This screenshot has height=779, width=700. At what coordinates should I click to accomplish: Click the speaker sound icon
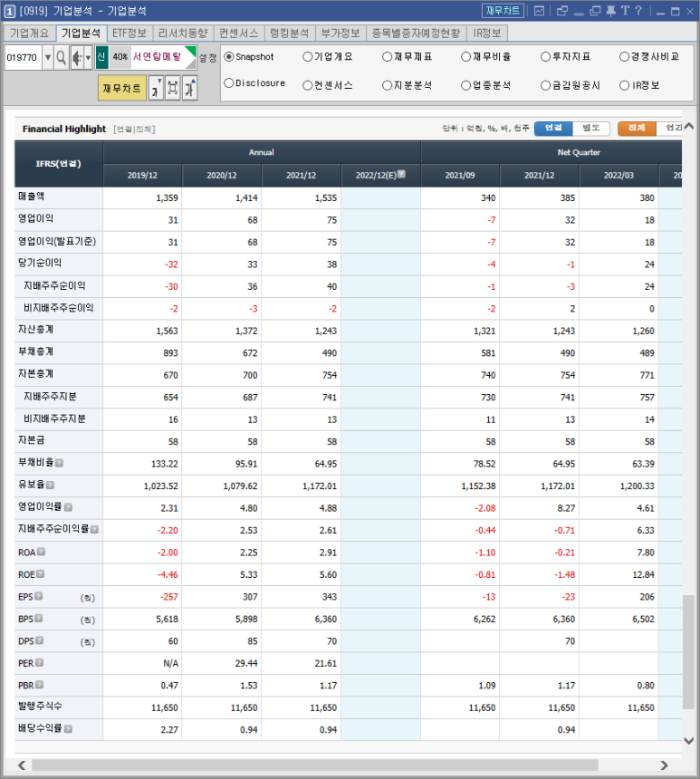tap(77, 58)
